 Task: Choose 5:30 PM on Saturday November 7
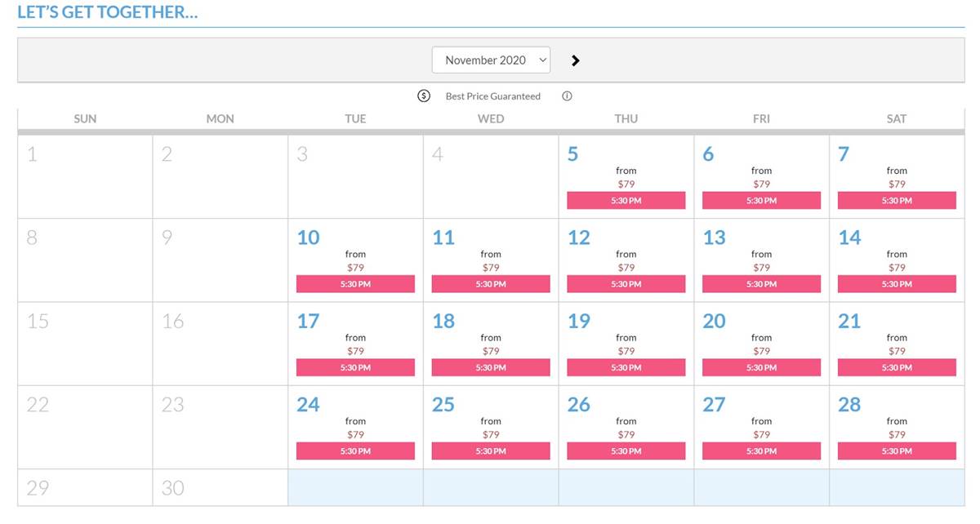(x=897, y=201)
